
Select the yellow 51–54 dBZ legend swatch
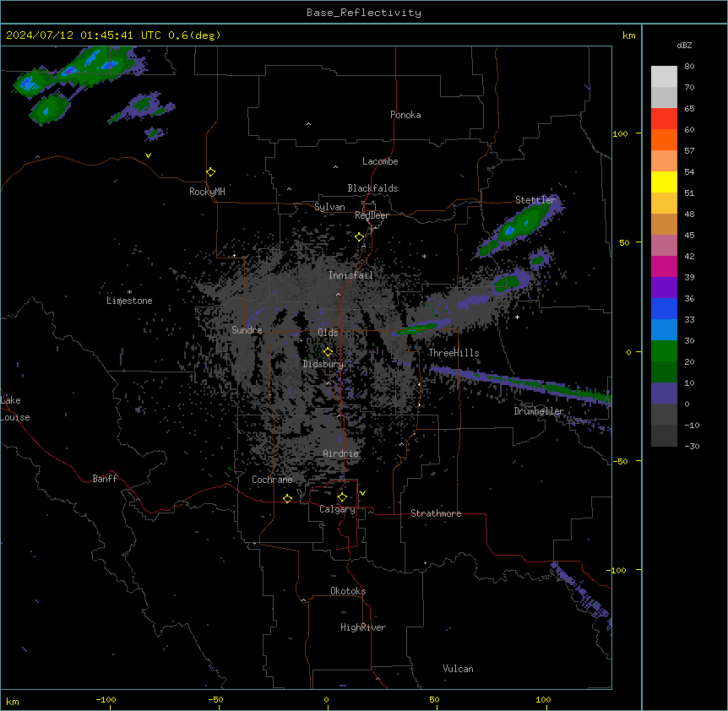pyautogui.click(x=664, y=182)
